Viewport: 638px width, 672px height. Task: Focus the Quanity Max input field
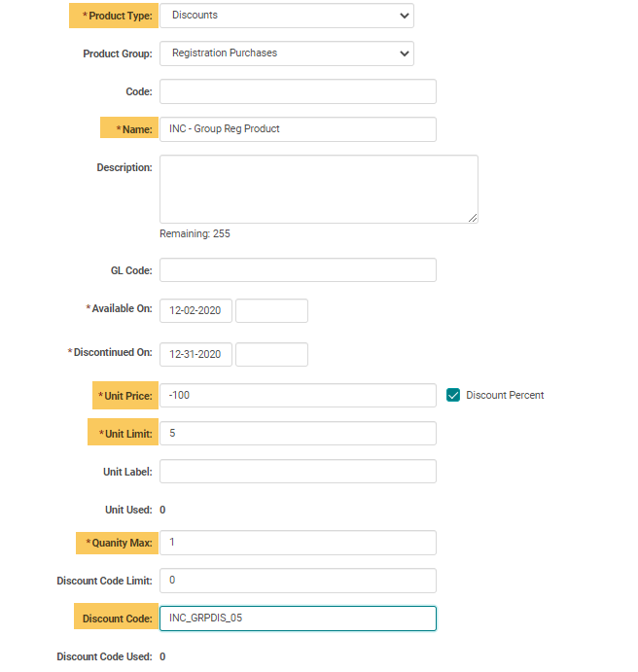[x=298, y=543]
